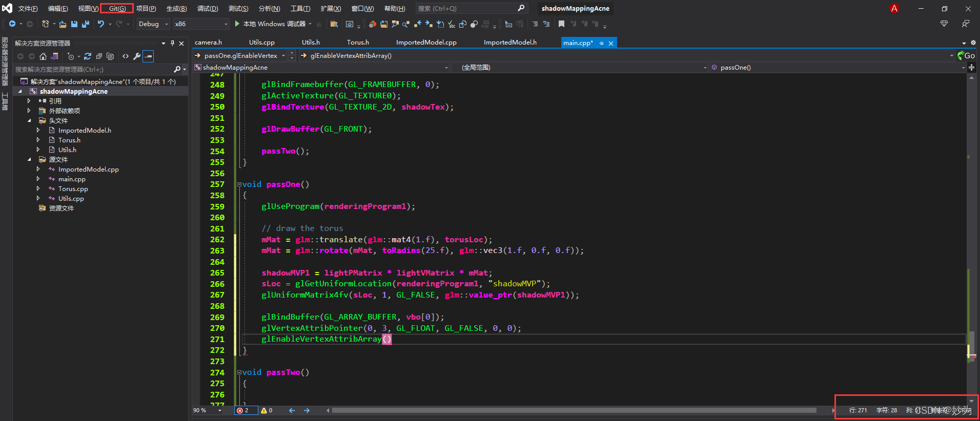The image size is (980, 421).
Task: Click the Navigate Backward toolbar icon
Action: 12,24
